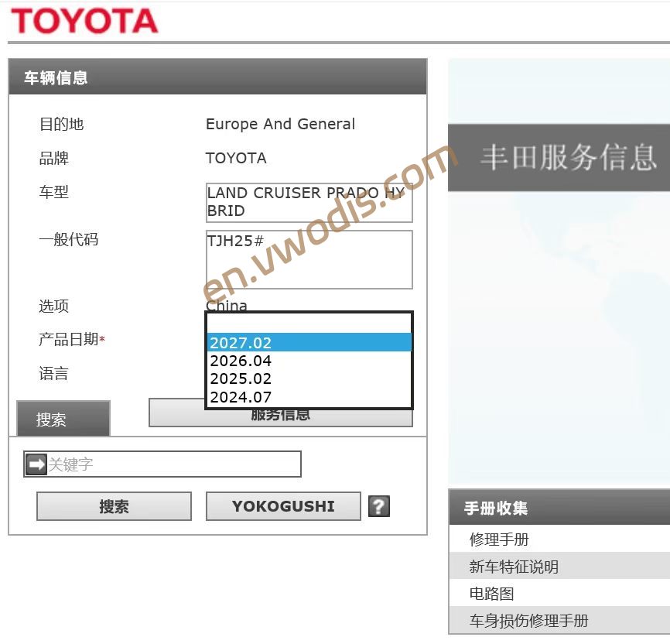Click the 搜索 keyword search button
The image size is (670, 644).
point(114,506)
